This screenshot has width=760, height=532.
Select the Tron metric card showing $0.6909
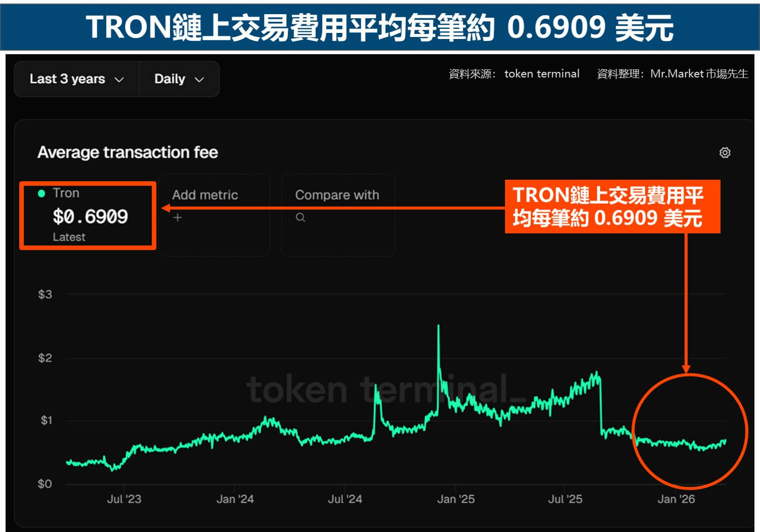click(x=87, y=215)
